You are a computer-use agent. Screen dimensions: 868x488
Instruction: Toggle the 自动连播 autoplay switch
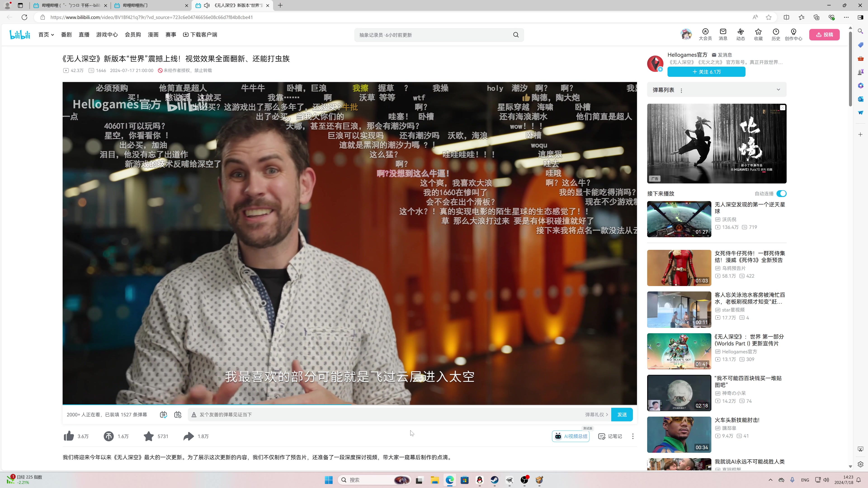pyautogui.click(x=781, y=193)
